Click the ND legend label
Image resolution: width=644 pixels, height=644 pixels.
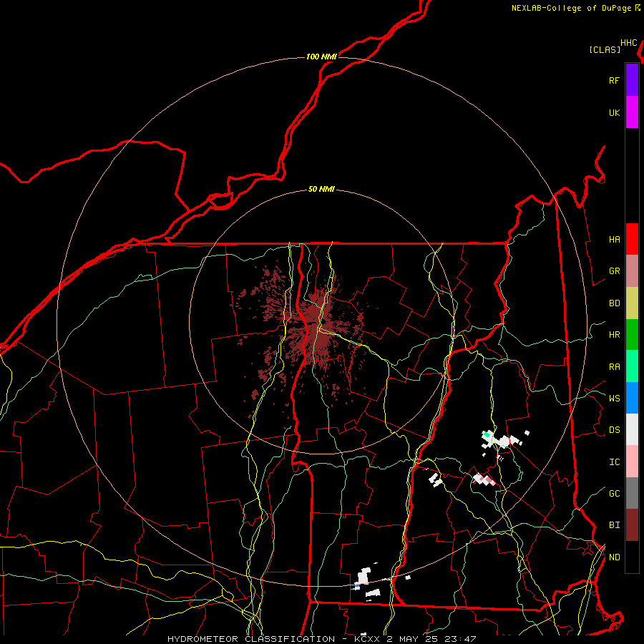coord(614,557)
